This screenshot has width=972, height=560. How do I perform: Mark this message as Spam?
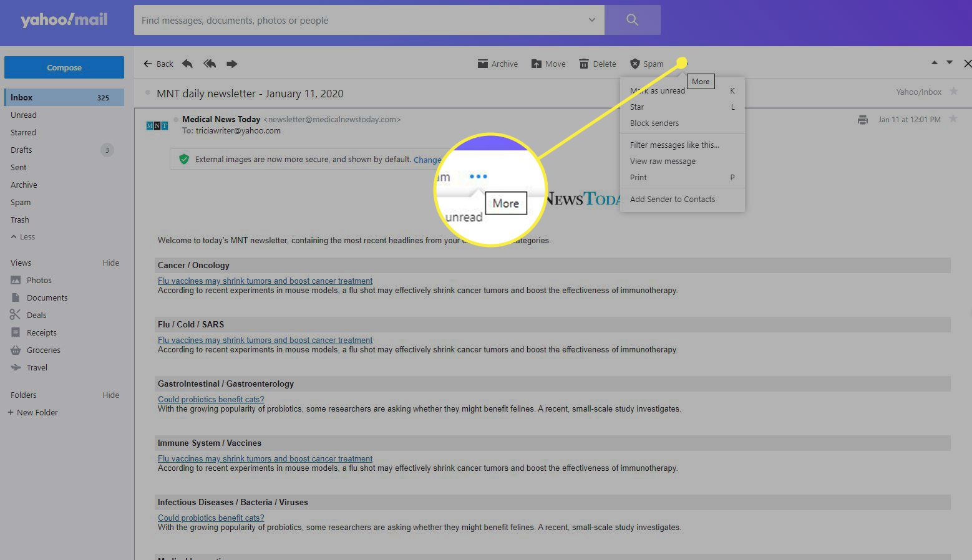point(646,64)
